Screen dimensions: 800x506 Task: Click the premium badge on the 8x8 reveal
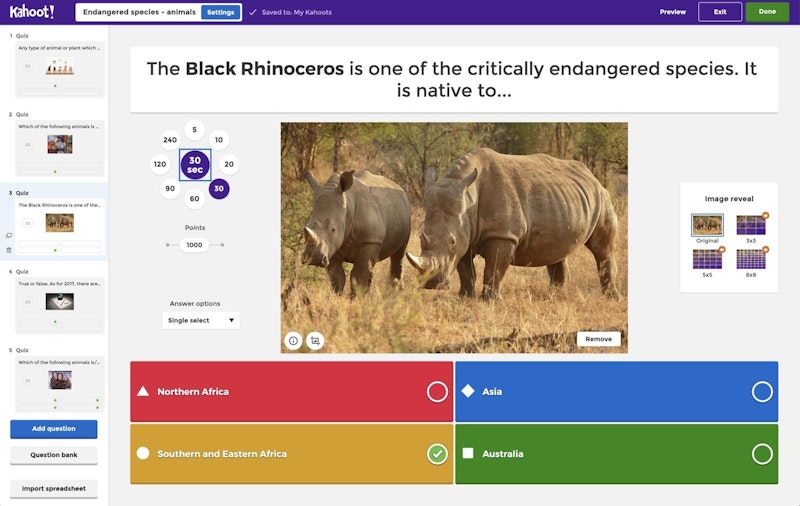click(765, 249)
